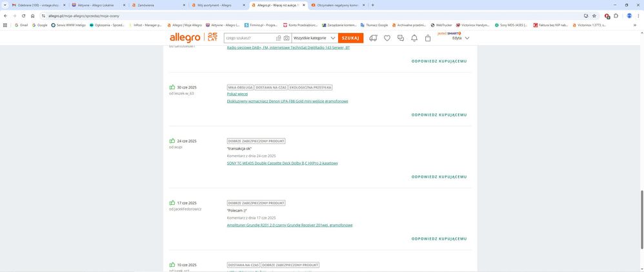Click the site info icon in address bar

[43, 16]
